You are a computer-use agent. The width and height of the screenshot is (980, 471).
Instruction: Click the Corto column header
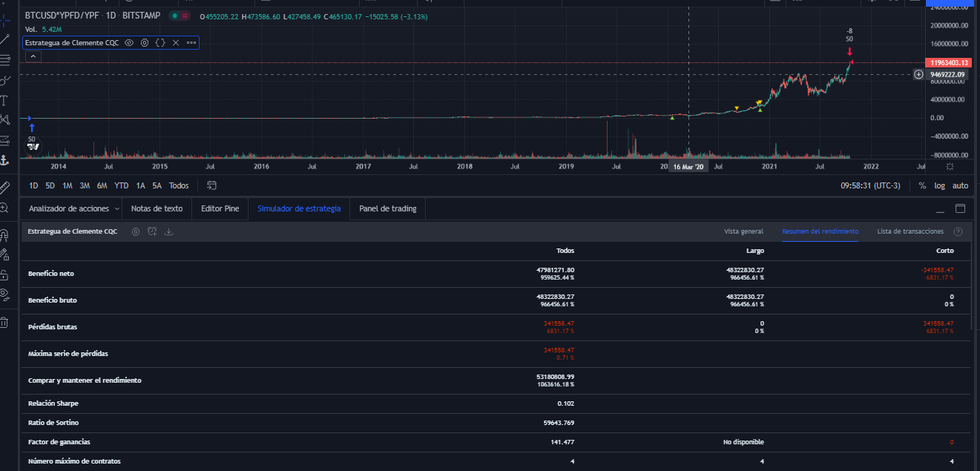pos(944,251)
